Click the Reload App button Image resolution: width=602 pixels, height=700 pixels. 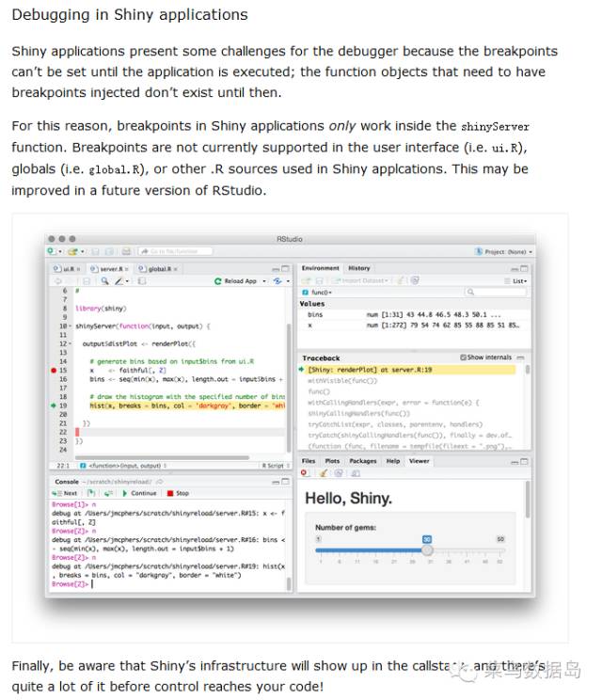point(235,280)
